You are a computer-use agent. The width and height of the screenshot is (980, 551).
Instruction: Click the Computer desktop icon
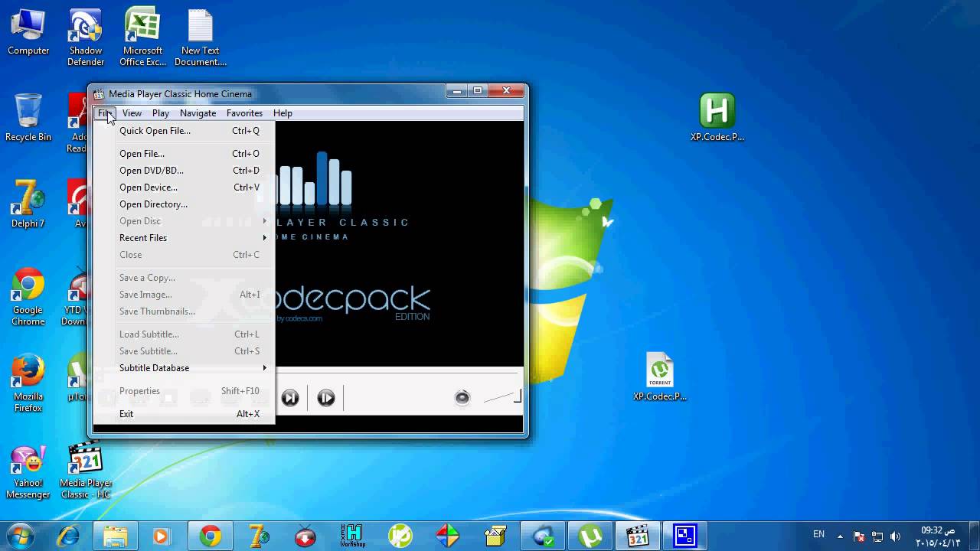pos(28,32)
